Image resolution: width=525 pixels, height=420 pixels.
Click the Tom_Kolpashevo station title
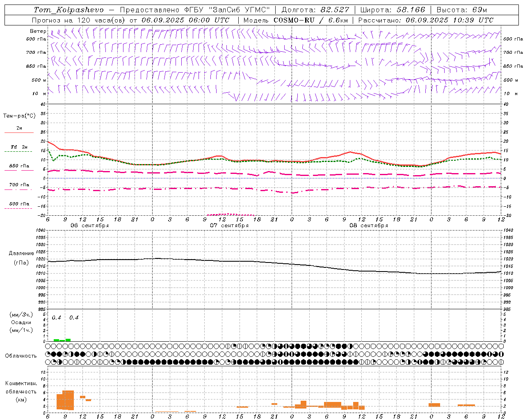[69, 10]
